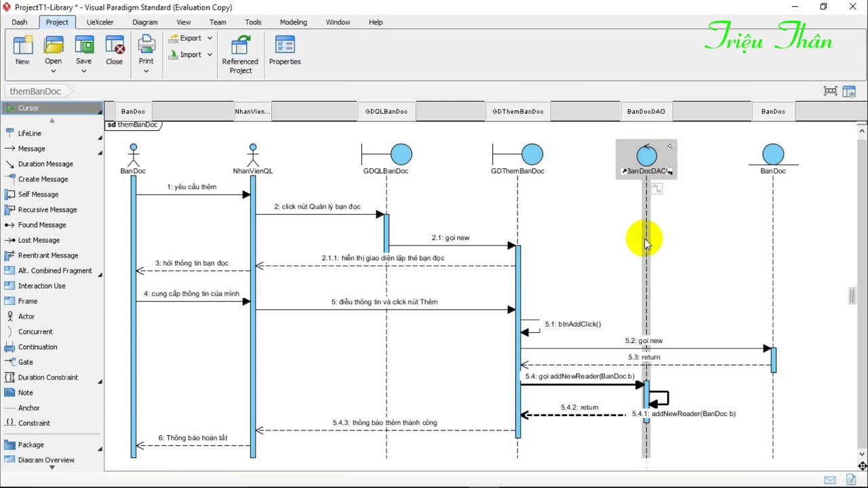868x488 pixels.
Task: Click the four-arrow diagram navigator icon
Action: pos(862,466)
